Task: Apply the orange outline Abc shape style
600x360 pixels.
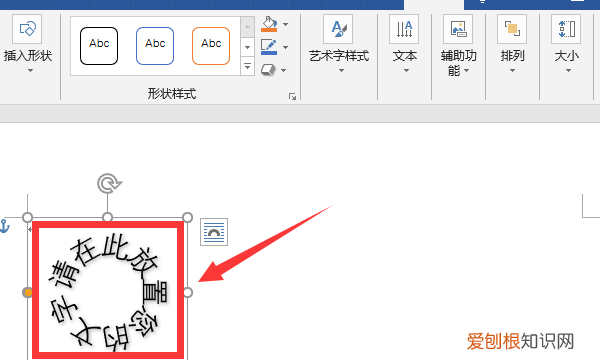Action: click(x=211, y=46)
